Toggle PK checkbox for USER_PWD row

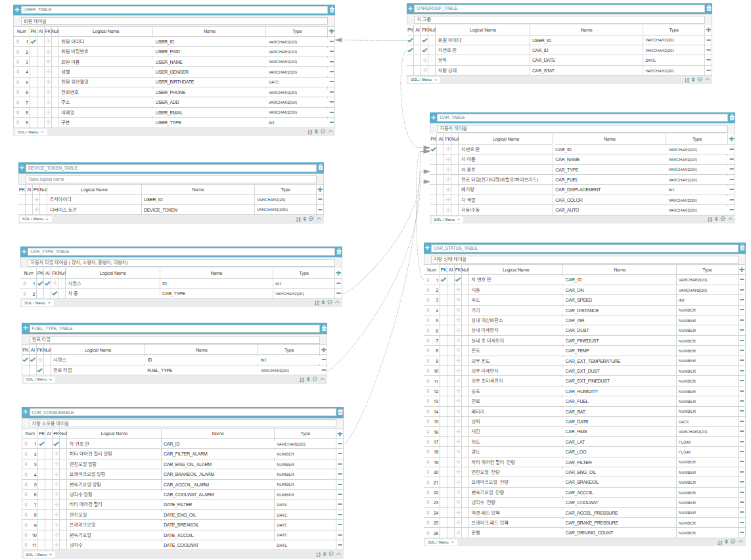[34, 52]
